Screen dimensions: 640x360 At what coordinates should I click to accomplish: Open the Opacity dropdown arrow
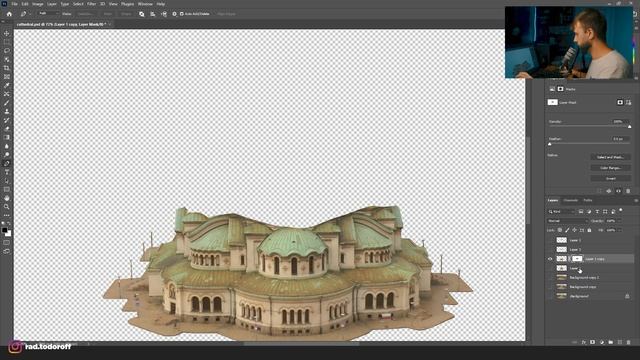[619, 221]
